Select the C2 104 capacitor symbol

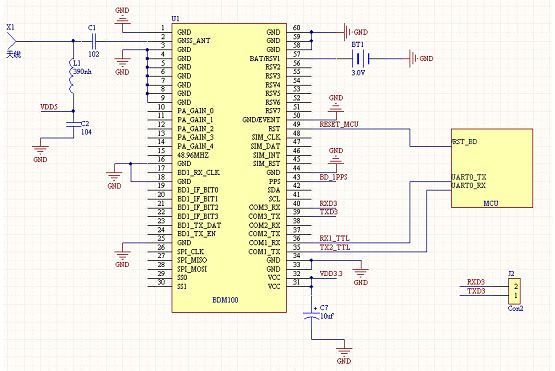tap(73, 124)
